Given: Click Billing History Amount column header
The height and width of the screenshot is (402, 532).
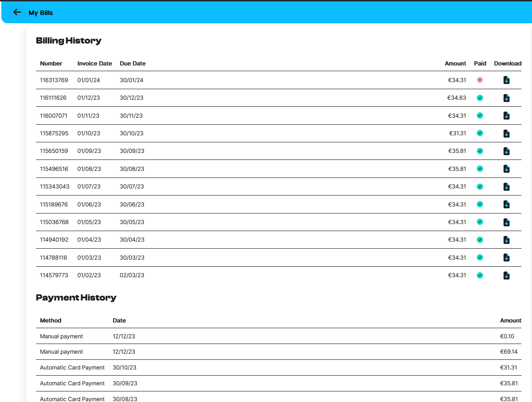Looking at the screenshot, I should (455, 63).
